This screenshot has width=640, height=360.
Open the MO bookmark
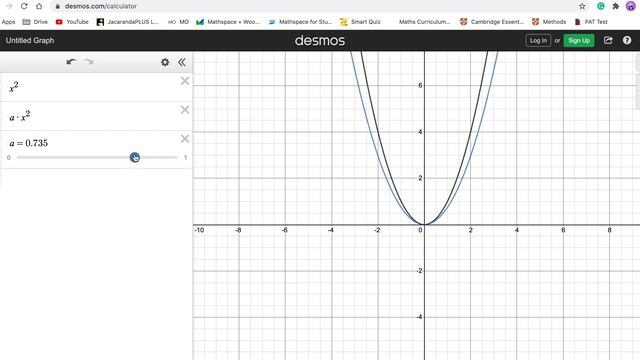pos(178,22)
